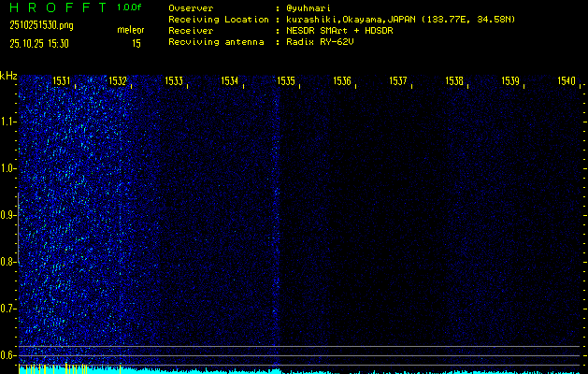This screenshot has width=588, height=374.
Task: Click the meteor count value 15
Action: coord(136,44)
